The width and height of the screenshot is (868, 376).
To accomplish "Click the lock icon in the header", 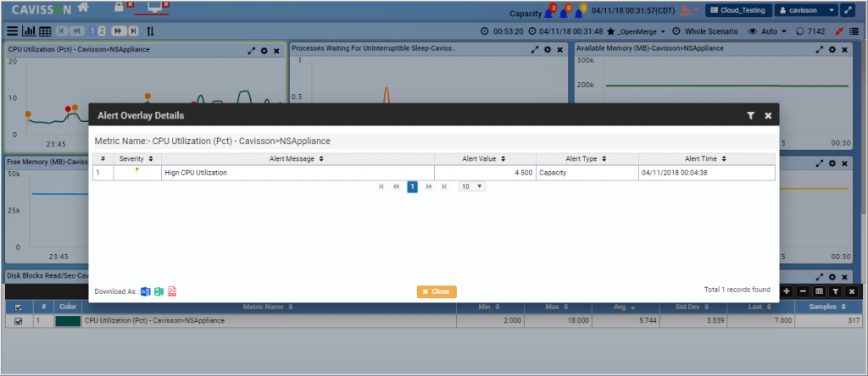I will point(119,7).
